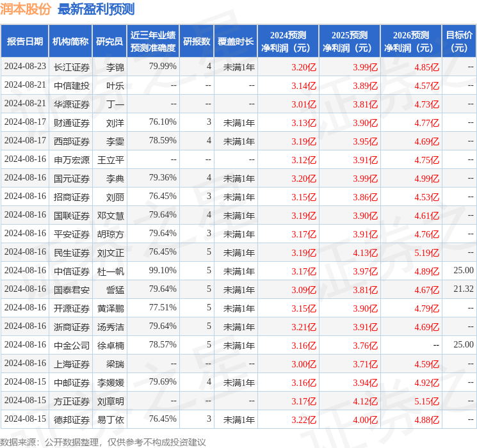The width and height of the screenshot is (477, 448).
Task: Click the 西部证券 institution cell
Action: [72, 141]
